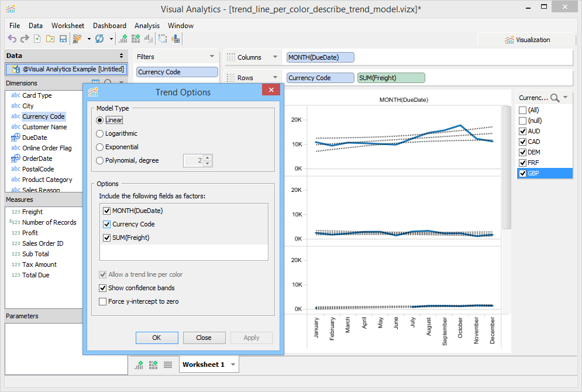Click the chart's vertical scrollbar thumb
This screenshot has width=582, height=392.
(507, 167)
